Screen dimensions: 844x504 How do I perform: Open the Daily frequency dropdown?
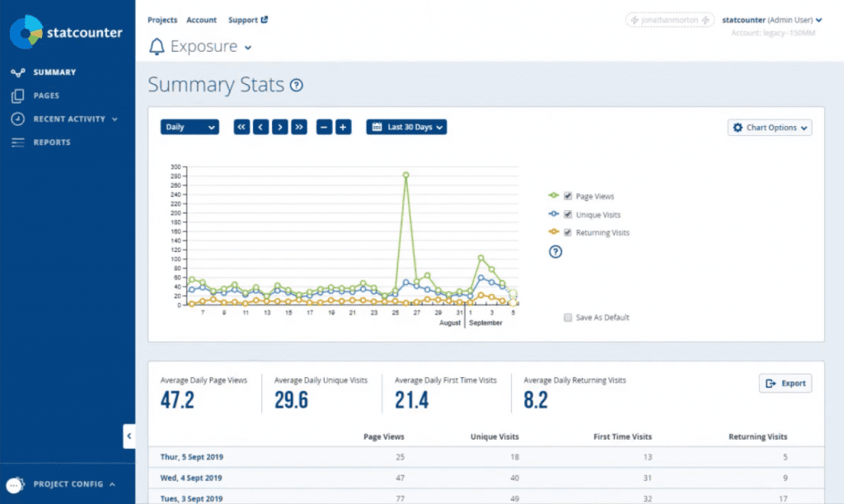click(x=189, y=127)
